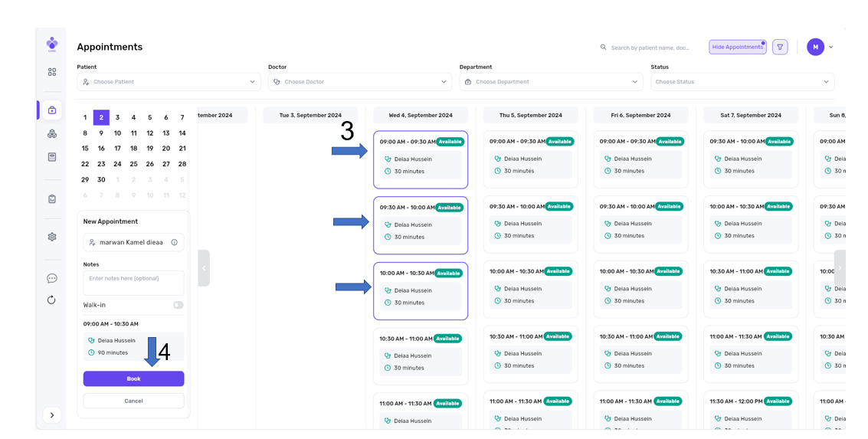Viewport: 868px width, 439px height.
Task: Open the clipboard icon in sidebar
Action: (x=52, y=199)
